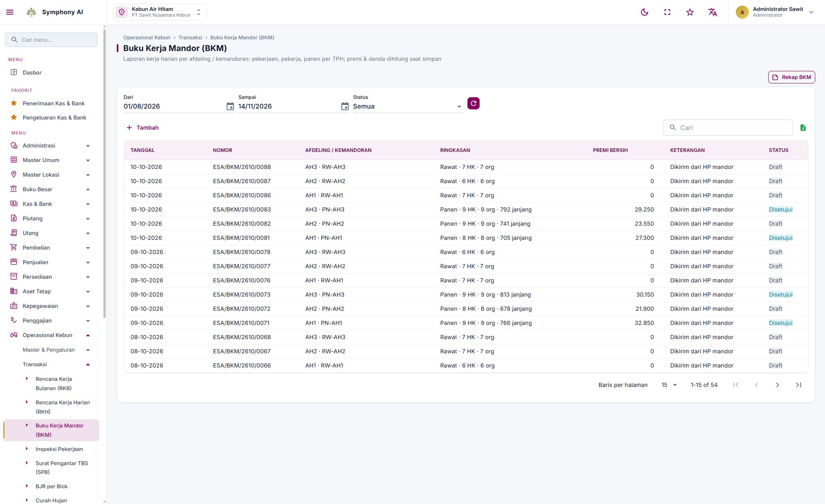Collapse the Transaksi submenu

click(x=56, y=364)
